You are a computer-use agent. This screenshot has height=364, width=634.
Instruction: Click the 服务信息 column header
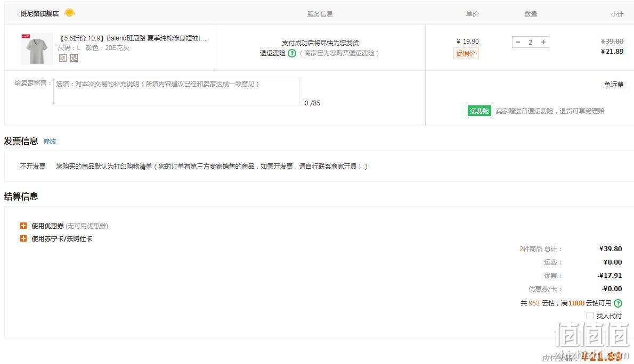320,14
